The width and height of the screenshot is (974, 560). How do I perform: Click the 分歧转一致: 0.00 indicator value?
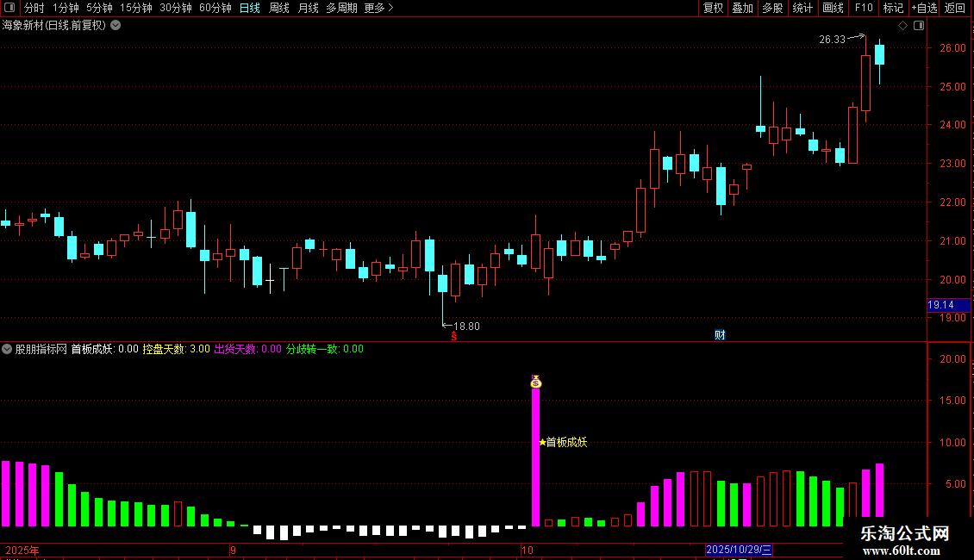(x=325, y=349)
